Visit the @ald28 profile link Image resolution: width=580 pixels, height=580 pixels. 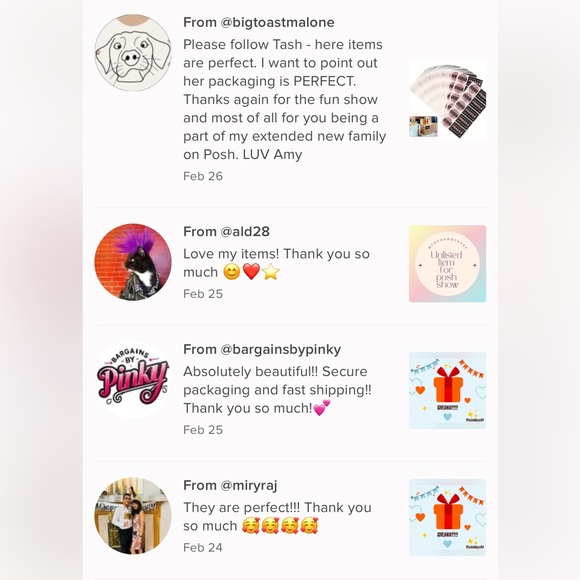point(245,232)
